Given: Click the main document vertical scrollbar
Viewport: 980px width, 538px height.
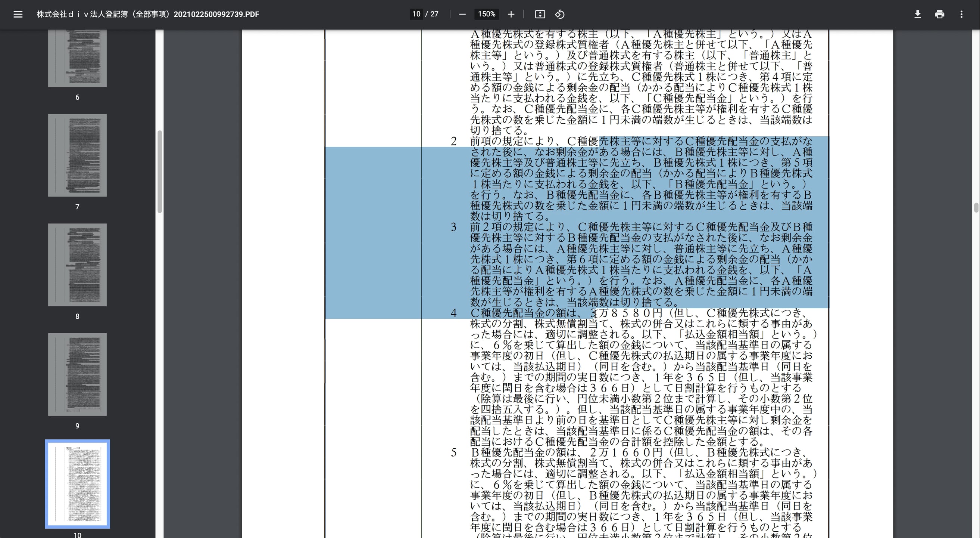Looking at the screenshot, I should [976, 208].
